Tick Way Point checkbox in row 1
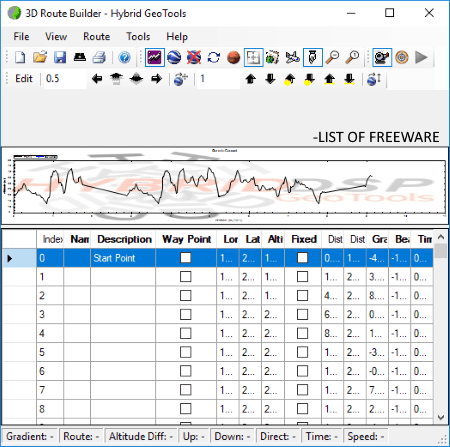 click(186, 277)
